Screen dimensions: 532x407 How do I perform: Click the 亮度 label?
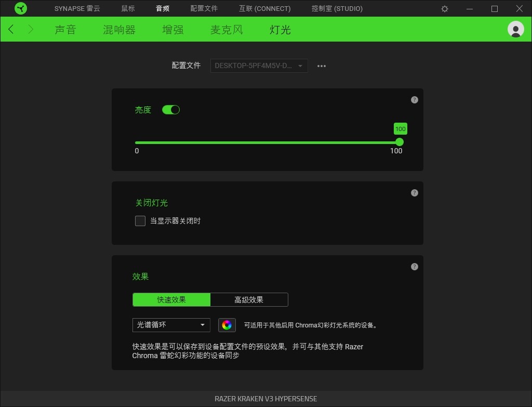[143, 110]
